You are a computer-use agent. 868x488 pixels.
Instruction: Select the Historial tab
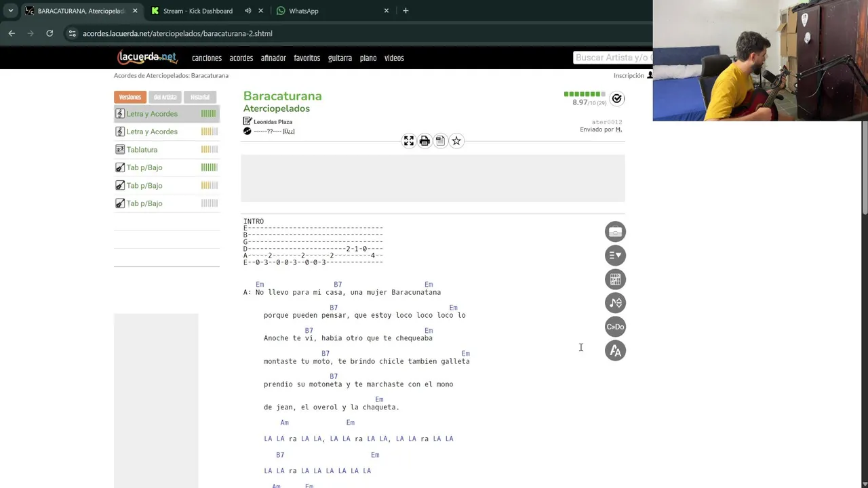(200, 97)
